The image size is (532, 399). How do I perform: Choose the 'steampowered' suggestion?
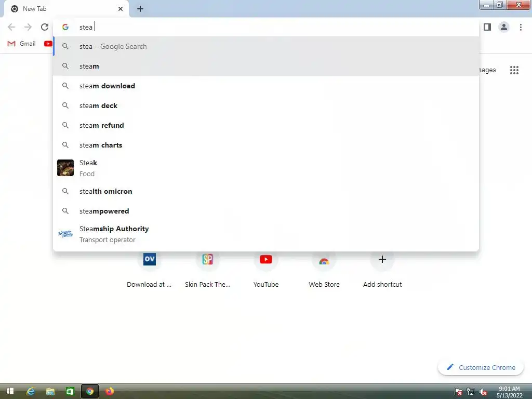[266, 211]
